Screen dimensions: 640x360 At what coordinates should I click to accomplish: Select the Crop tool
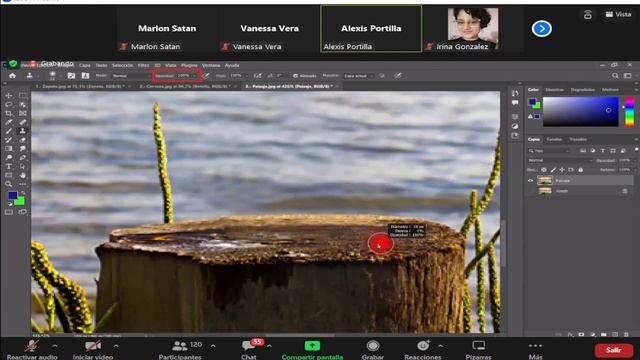(x=9, y=113)
